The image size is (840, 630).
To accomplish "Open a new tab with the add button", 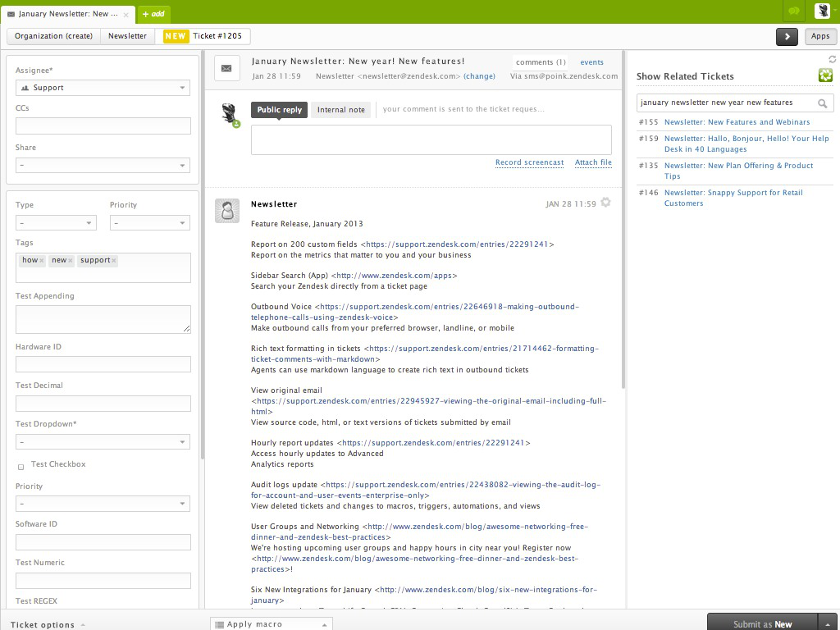I will [x=153, y=14].
